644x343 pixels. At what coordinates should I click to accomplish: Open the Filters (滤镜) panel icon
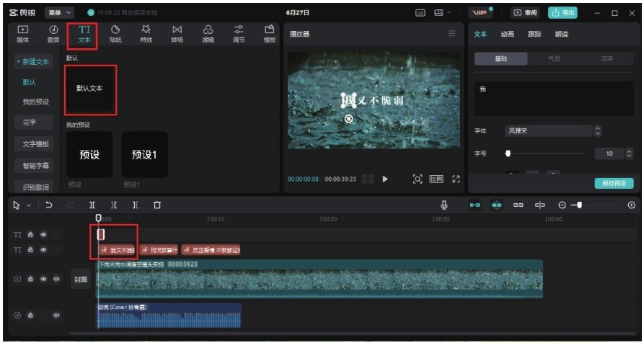(208, 34)
